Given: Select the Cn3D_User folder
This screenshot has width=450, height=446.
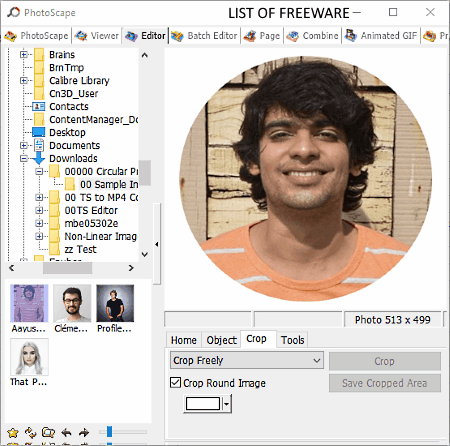Looking at the screenshot, I should [73, 94].
